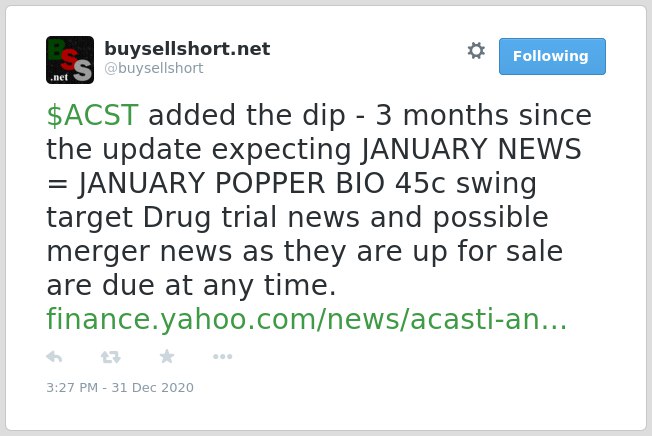Screen dimensions: 652x436
Task: Open the $ACST cashtag link
Action: pos(92,115)
